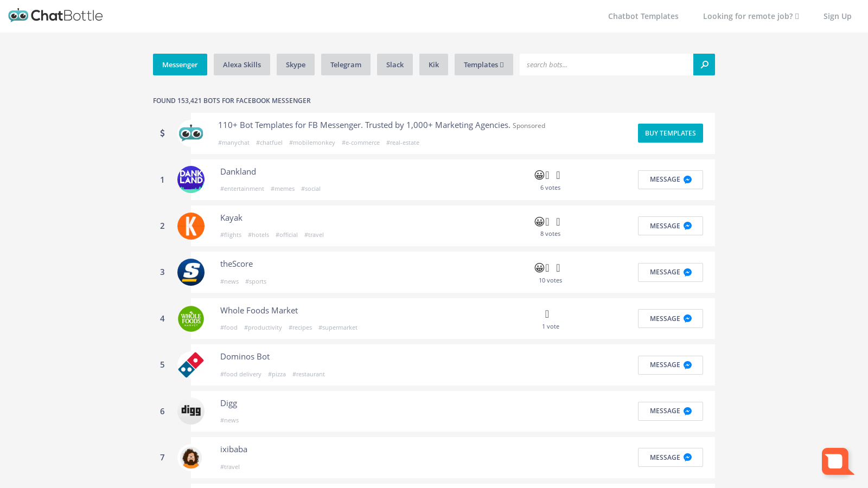Viewport: 868px width, 488px height.
Task: Expand the Looking for remote job menu
Action: pos(751,16)
